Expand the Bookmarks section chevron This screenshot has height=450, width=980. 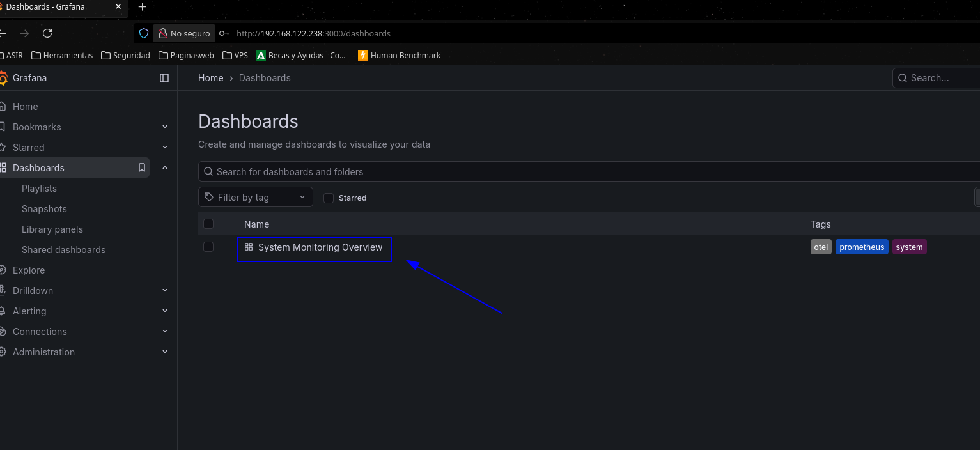coord(165,127)
